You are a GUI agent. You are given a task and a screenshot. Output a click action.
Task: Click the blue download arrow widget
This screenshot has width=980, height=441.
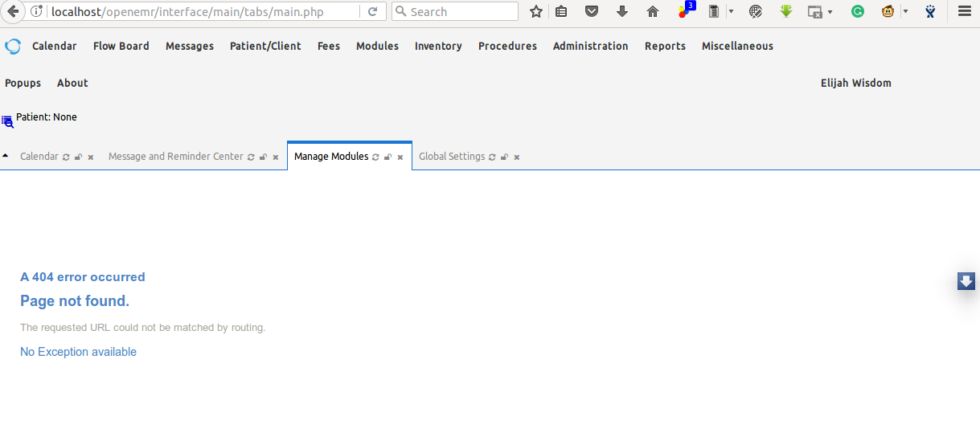966,281
